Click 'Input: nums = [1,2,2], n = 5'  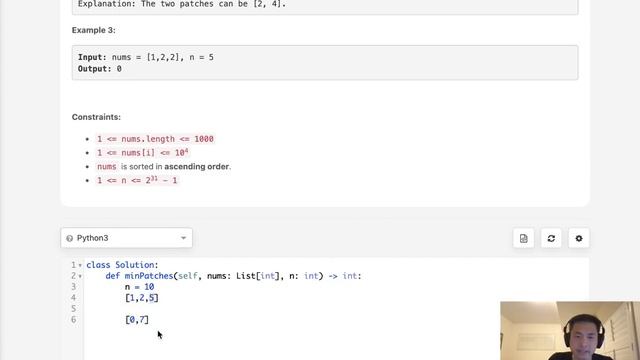pos(146,57)
